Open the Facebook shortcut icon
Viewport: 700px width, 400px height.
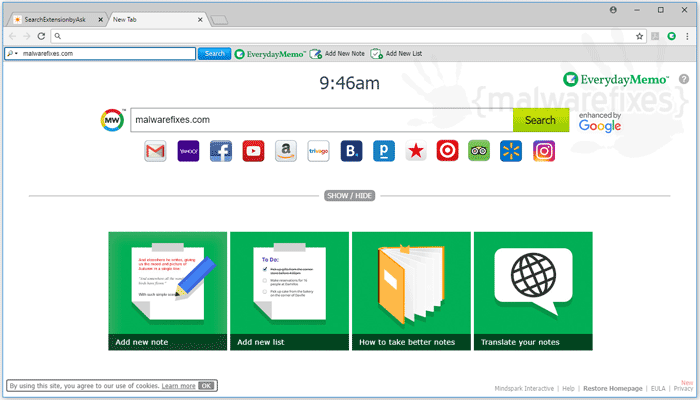coord(221,151)
